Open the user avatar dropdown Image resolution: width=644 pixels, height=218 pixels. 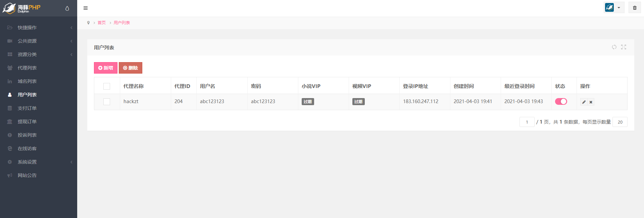pos(613,8)
